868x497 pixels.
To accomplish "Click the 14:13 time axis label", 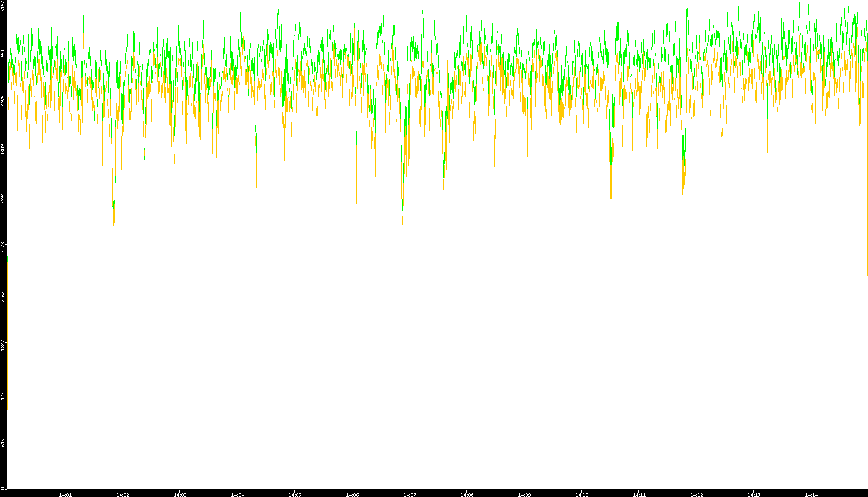I will (754, 494).
